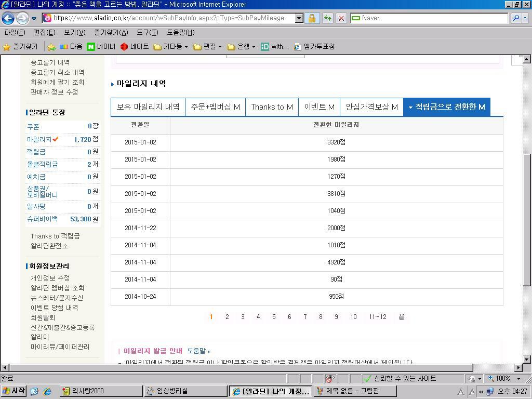Click the Internet Explorer quick launch icon

(47, 392)
